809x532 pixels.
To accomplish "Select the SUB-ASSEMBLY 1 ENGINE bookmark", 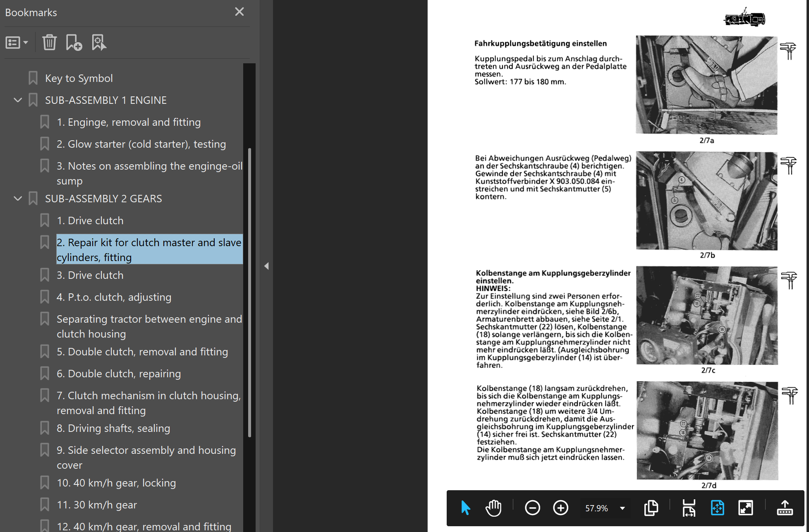I will 106,100.
